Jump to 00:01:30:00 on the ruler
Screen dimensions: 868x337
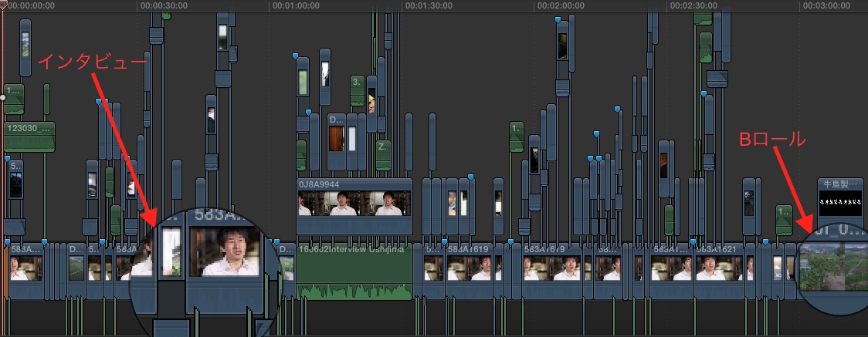(x=429, y=5)
